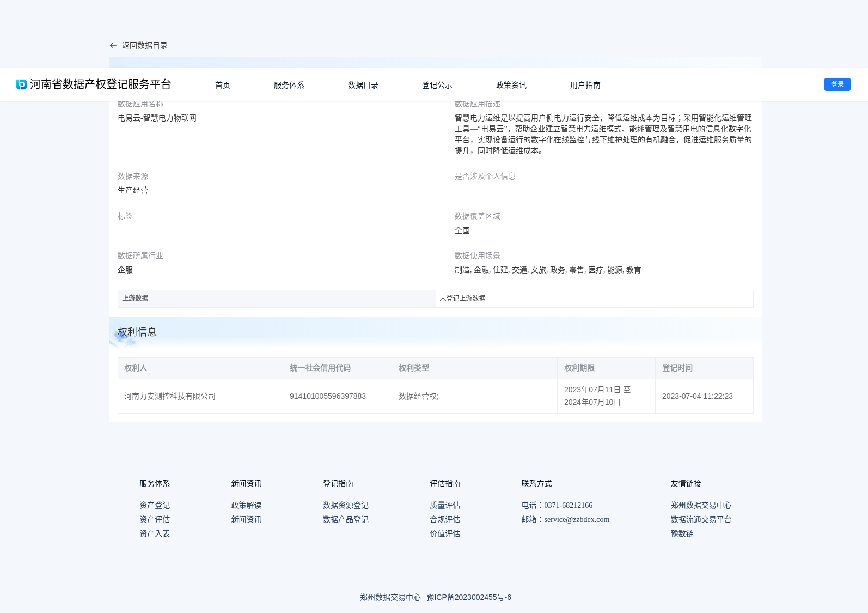Click the 生产经营 data source value
Screen dimensions: 868x613
pyautogui.click(x=133, y=190)
